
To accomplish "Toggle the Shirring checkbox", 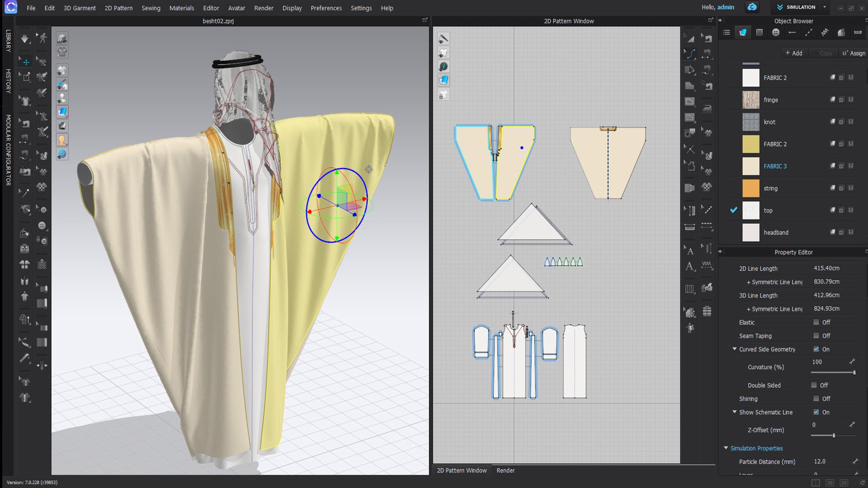I will (816, 399).
